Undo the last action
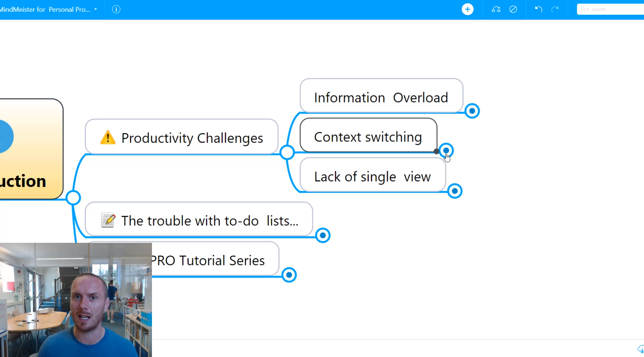644x357 pixels. [539, 9]
